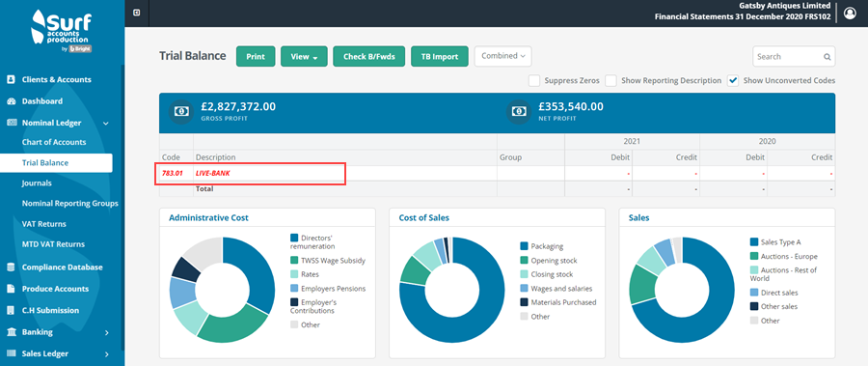Click the Banking building icon

coord(11,331)
